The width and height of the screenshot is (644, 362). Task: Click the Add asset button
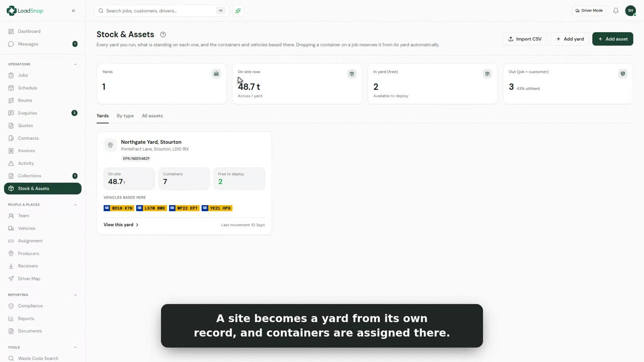click(612, 39)
